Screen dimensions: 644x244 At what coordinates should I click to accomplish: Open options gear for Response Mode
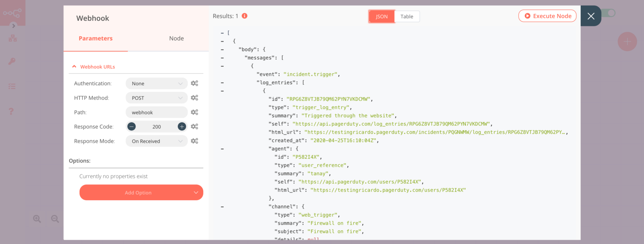[x=194, y=141]
